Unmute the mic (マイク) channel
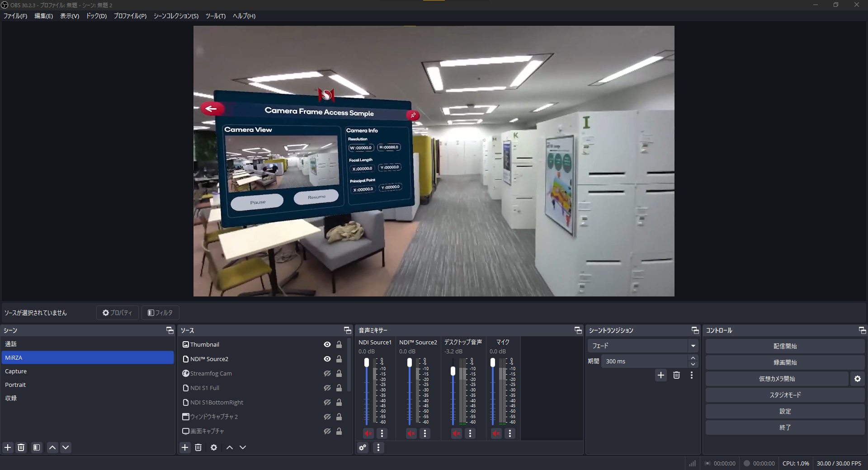 pyautogui.click(x=496, y=433)
